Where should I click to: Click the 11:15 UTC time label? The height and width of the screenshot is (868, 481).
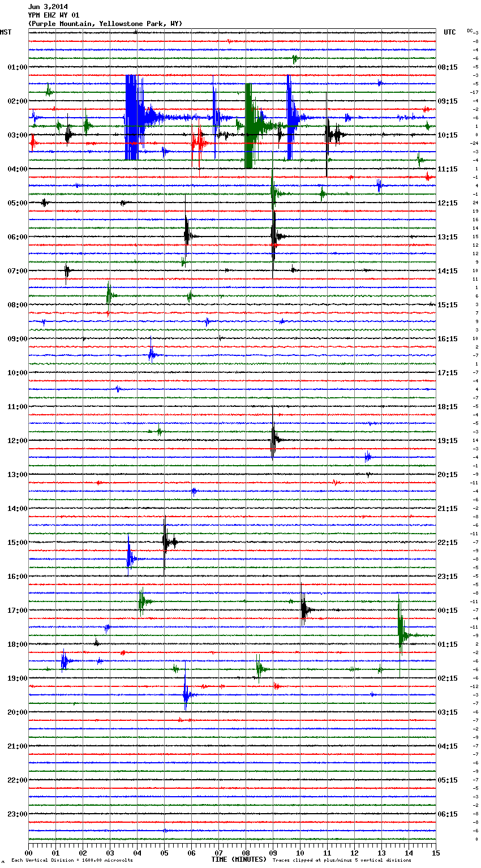click(448, 169)
